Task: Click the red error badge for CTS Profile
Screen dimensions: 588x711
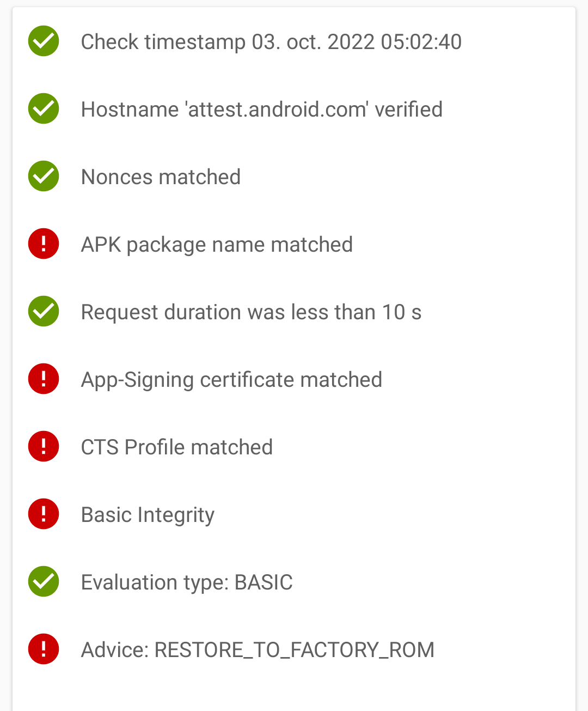Action: pos(43,446)
